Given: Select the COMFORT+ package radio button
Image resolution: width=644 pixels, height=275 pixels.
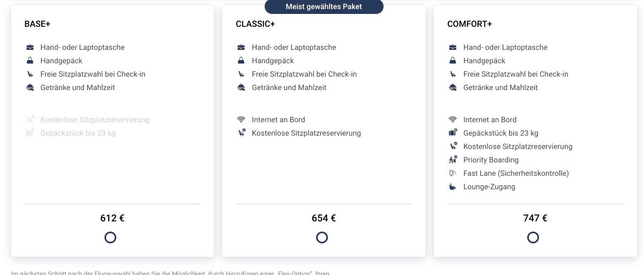Looking at the screenshot, I should click(533, 237).
